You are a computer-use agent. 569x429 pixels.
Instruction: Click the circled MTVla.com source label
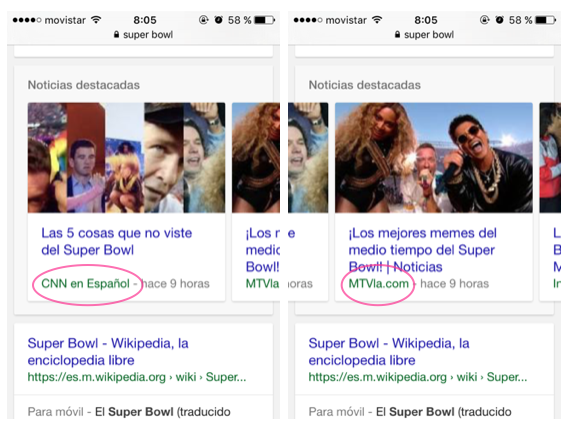point(378,283)
